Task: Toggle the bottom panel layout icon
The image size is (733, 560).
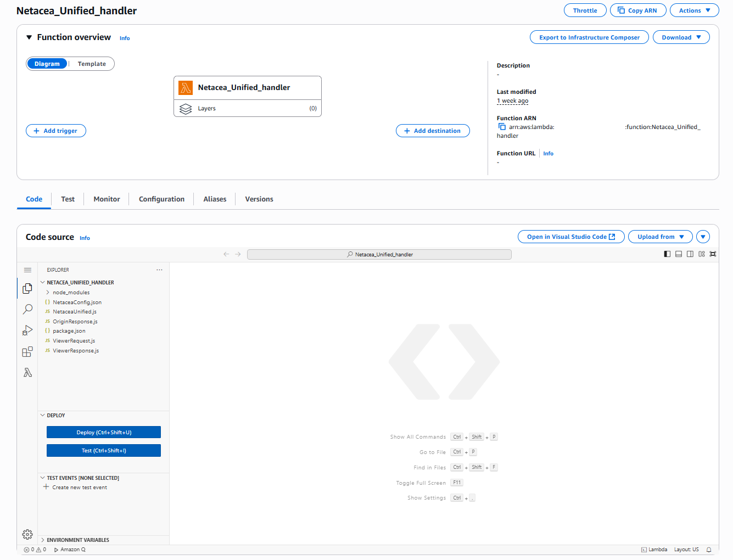Action: coord(679,254)
